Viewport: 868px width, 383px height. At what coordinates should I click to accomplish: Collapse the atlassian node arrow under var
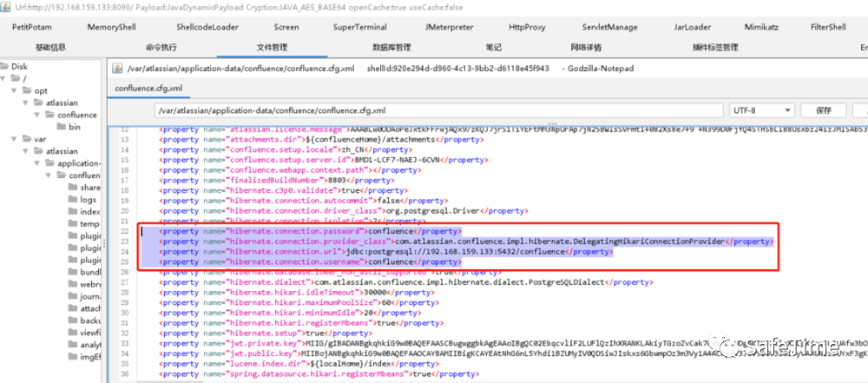click(26, 151)
